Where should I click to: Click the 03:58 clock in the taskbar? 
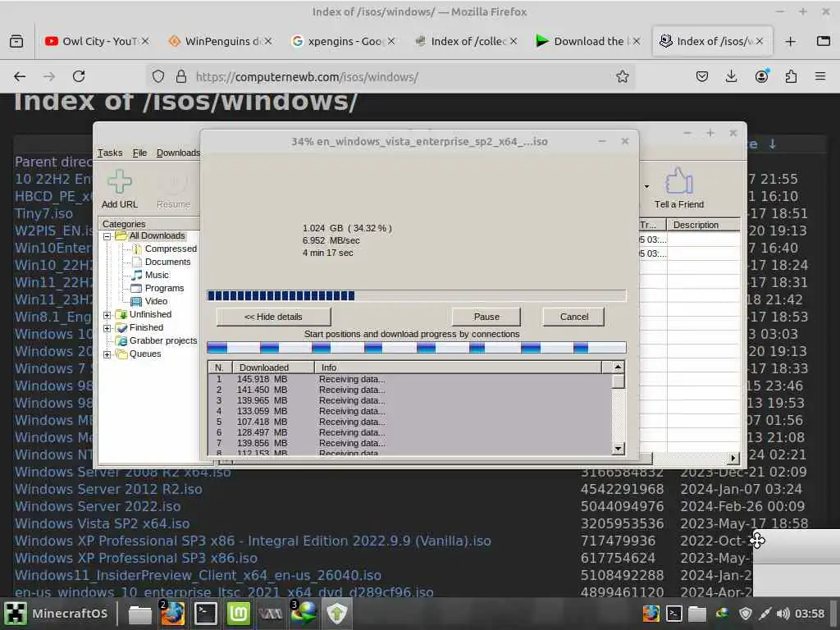(810, 614)
